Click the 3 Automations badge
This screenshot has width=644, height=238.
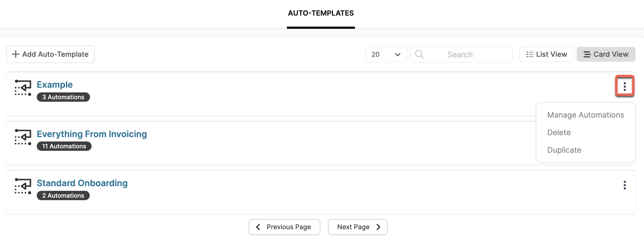pos(63,97)
